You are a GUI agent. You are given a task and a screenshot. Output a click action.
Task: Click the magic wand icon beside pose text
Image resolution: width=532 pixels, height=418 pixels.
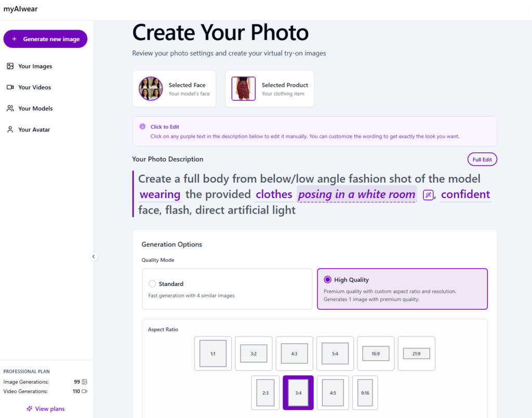point(428,195)
